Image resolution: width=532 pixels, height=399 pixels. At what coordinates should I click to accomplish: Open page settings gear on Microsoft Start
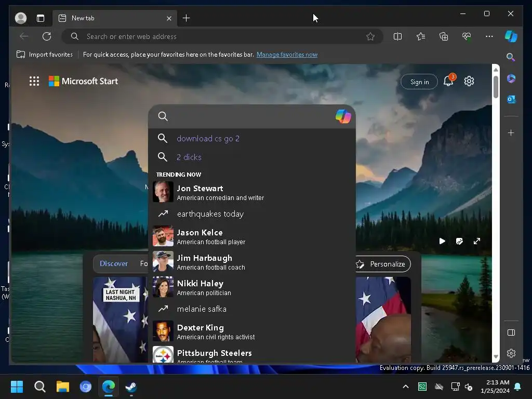click(469, 81)
